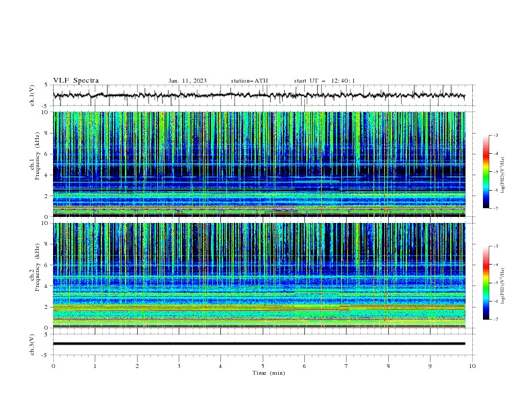
Task: Click the ch.1 spectrogram color bar
Action: point(486,172)
